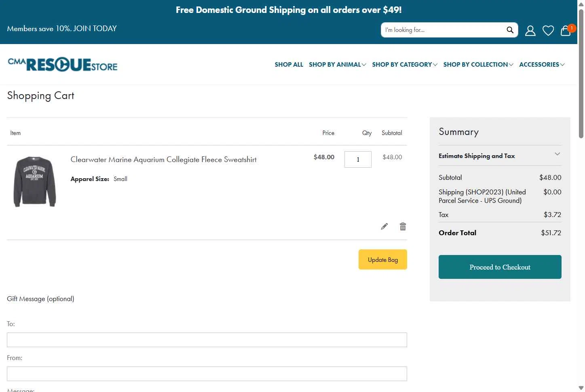
Task: Expand the SHOP BY CATEGORY menu
Action: tap(405, 65)
